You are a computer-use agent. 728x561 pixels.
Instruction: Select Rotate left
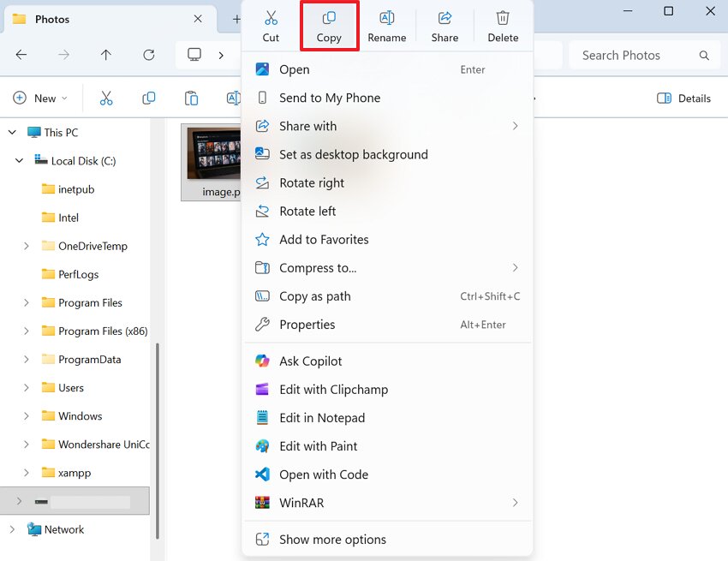[387, 212]
